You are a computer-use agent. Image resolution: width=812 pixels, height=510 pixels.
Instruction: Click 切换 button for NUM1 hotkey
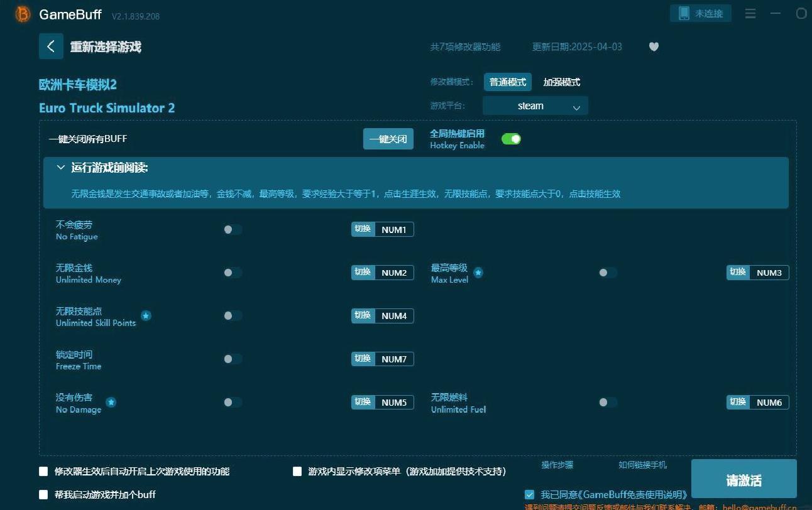(363, 229)
